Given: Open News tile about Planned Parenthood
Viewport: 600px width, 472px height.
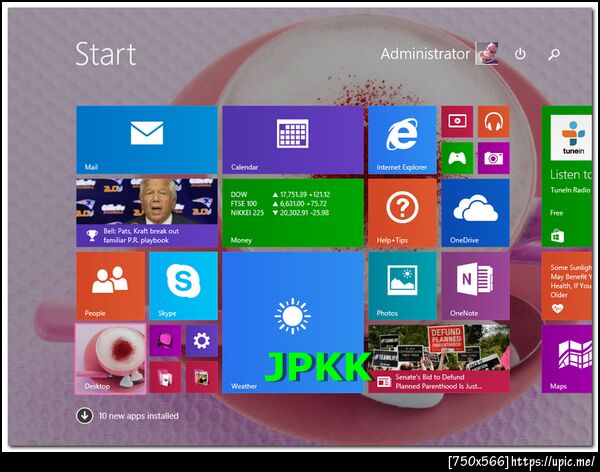Looking at the screenshot, I should (439, 359).
